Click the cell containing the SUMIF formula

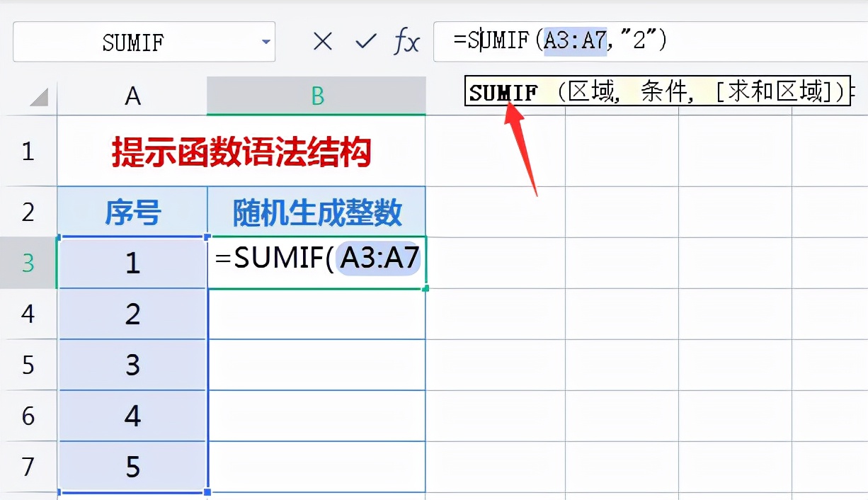[x=316, y=262]
